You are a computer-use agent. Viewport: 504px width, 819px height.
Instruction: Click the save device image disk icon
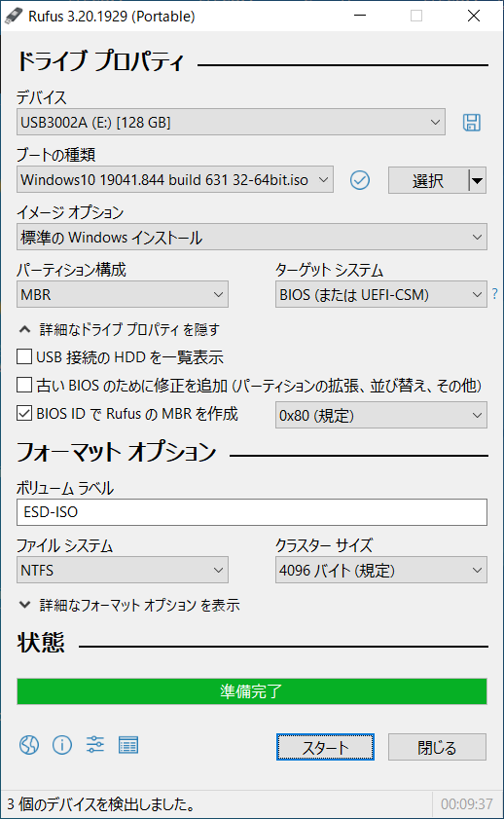tap(472, 123)
